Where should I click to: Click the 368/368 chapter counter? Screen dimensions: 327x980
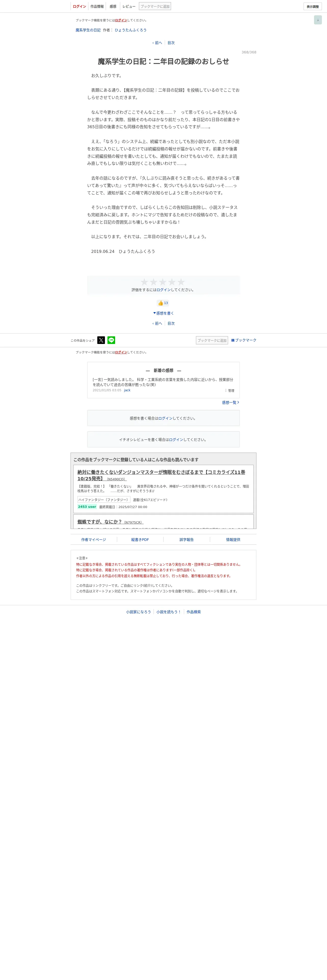coord(249,52)
